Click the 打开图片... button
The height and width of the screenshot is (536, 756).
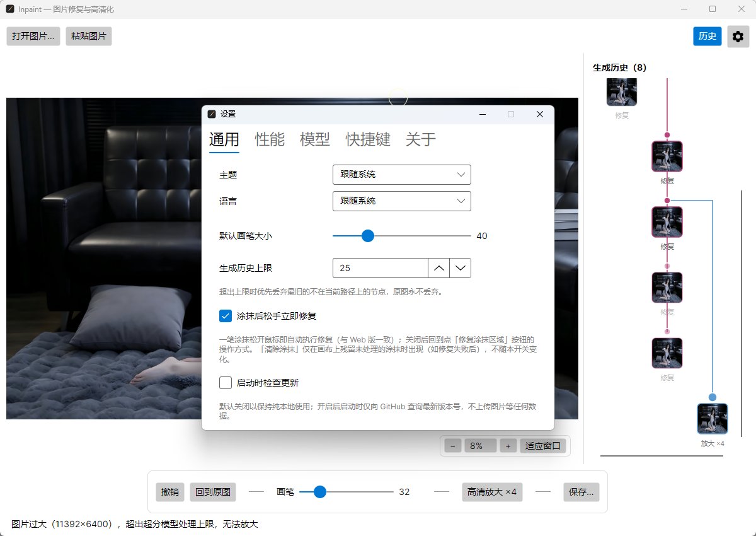pyautogui.click(x=33, y=36)
